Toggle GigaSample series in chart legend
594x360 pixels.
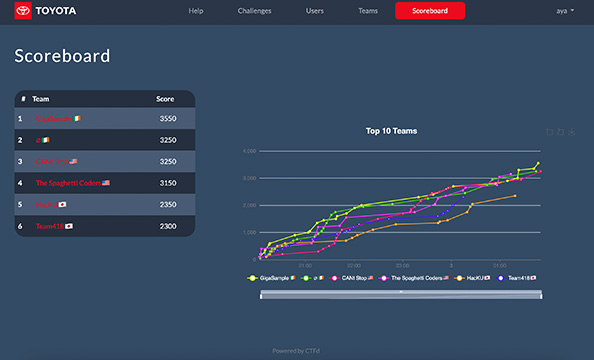[x=271, y=278]
